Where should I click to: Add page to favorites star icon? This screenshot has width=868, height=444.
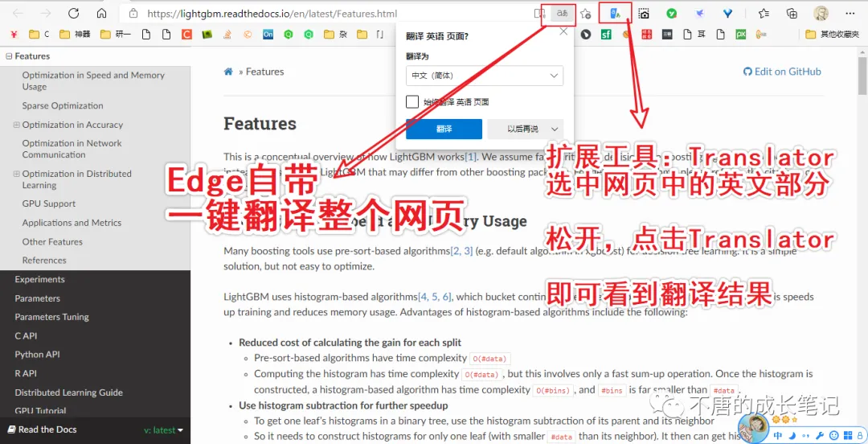586,14
